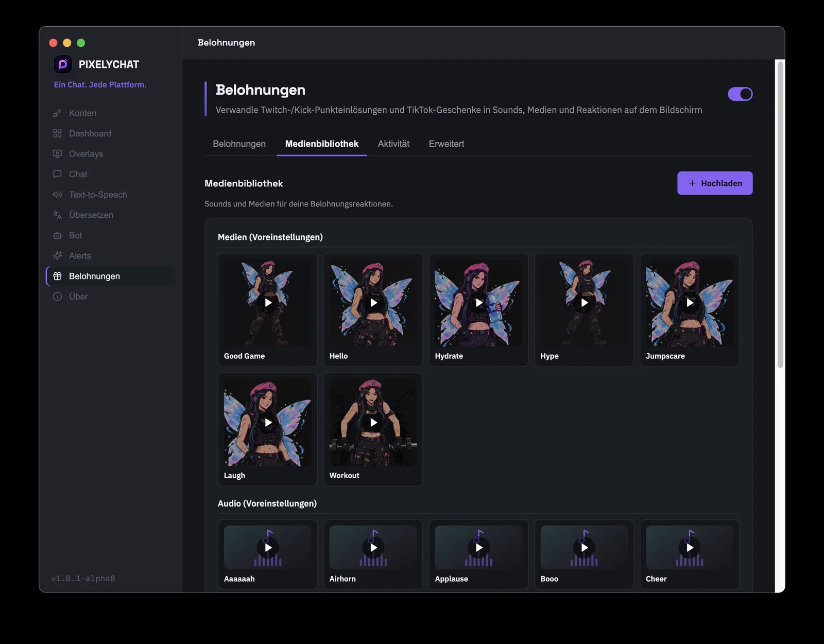Screen dimensions: 824x644
Task: Play the Laugh media clip
Action: pyautogui.click(x=268, y=423)
